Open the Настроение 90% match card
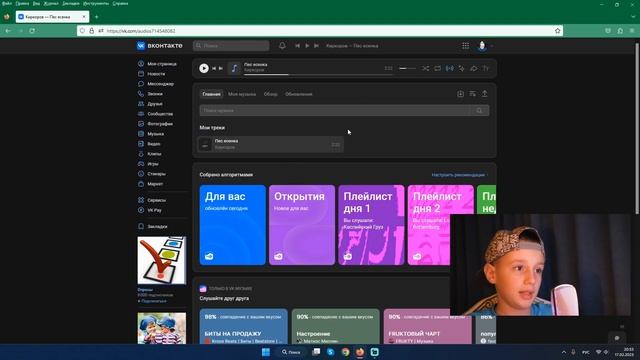The image size is (640, 360). point(336,326)
